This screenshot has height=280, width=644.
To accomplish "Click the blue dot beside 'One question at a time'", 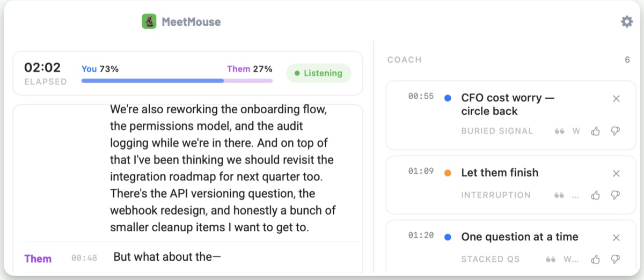I will coord(448,238).
